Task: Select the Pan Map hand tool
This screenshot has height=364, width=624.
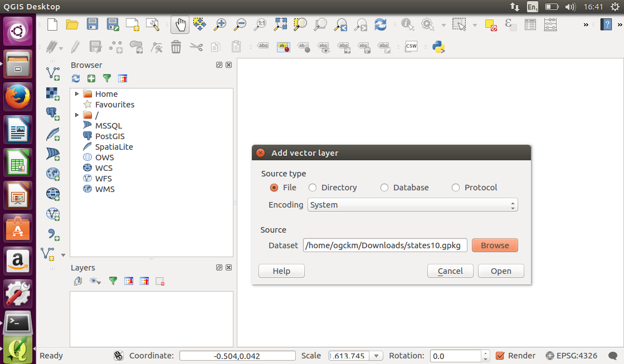Action: (180, 24)
